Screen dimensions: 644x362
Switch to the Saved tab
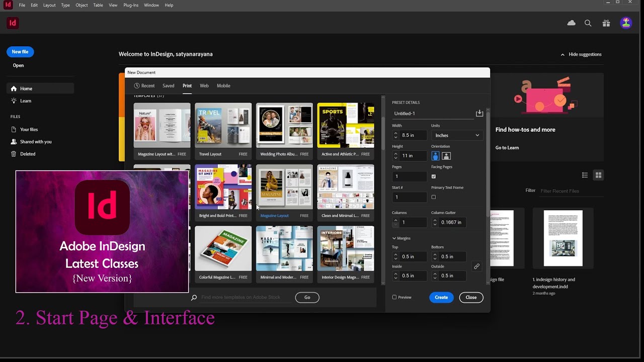tap(169, 86)
